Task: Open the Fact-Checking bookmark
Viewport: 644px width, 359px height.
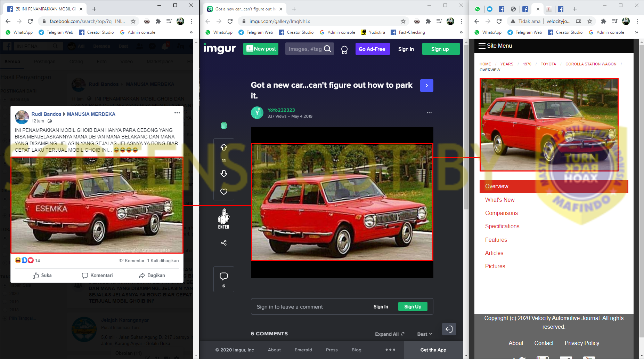Action: tap(408, 32)
